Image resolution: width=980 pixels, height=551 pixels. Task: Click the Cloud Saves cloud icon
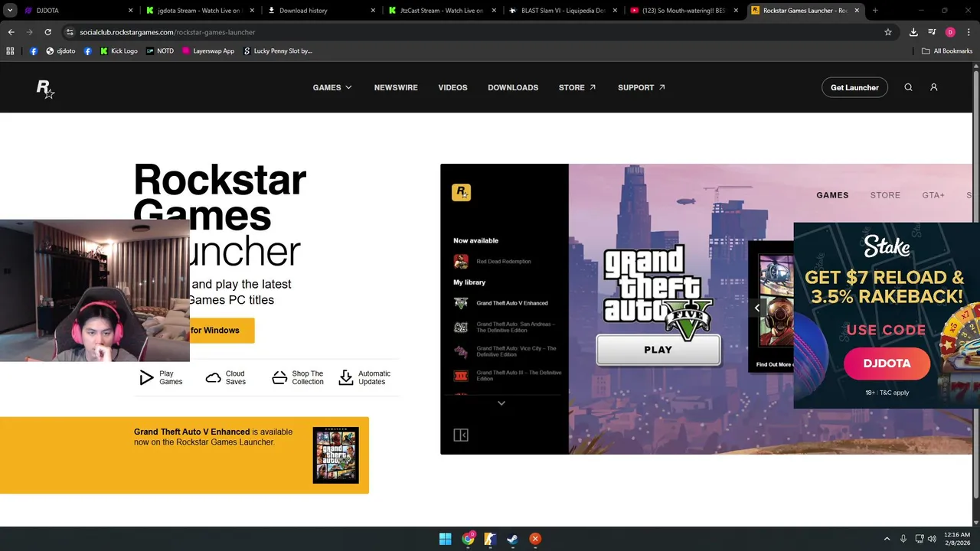[x=214, y=378]
